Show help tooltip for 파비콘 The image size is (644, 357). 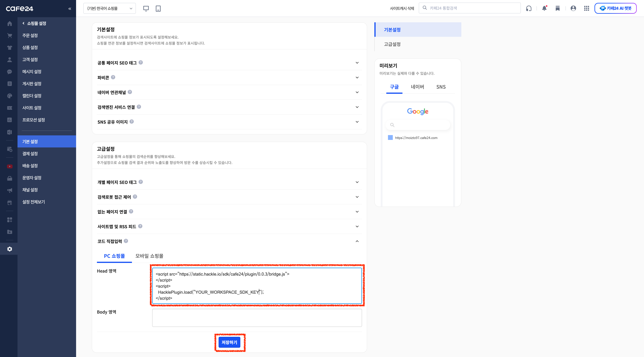coord(113,77)
